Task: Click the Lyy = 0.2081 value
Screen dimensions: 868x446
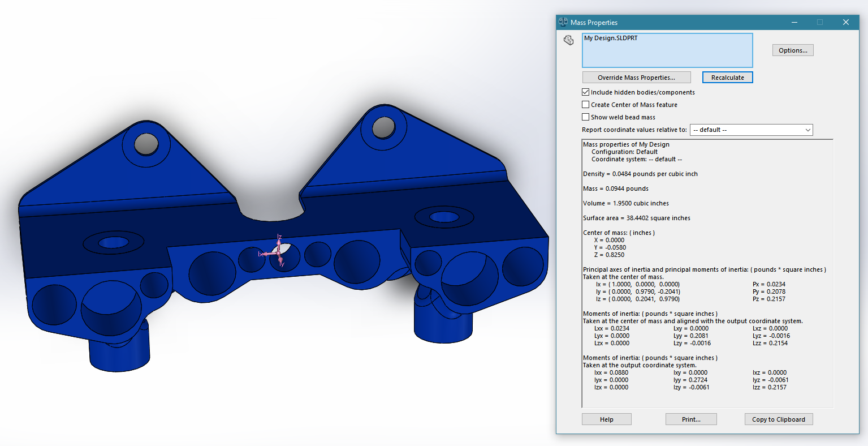Action: [691, 336]
